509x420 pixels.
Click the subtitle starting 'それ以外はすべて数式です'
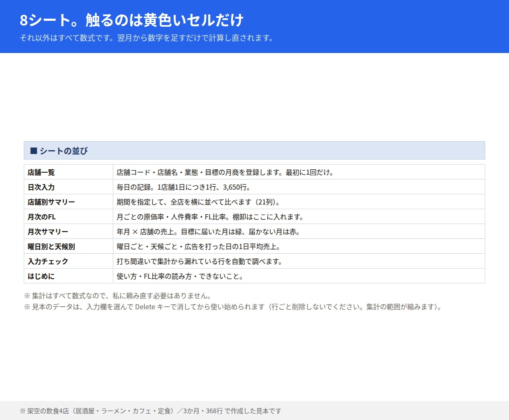pyautogui.click(x=146, y=38)
